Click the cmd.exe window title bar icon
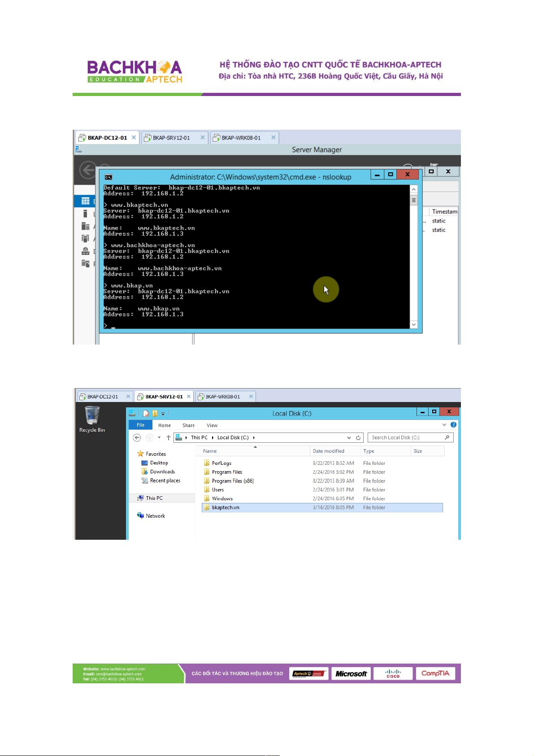Viewport: 534px width, 756px height. (109, 177)
